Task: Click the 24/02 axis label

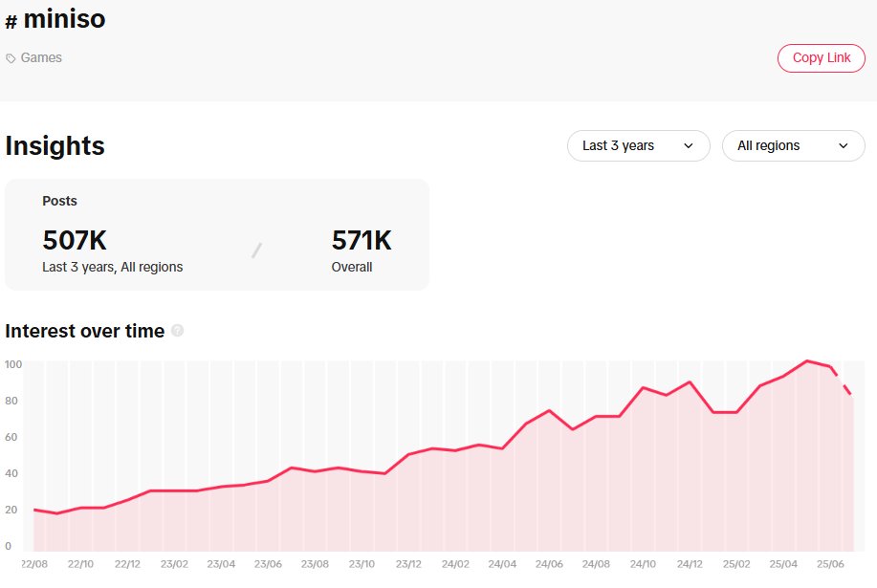Action: 455,564
